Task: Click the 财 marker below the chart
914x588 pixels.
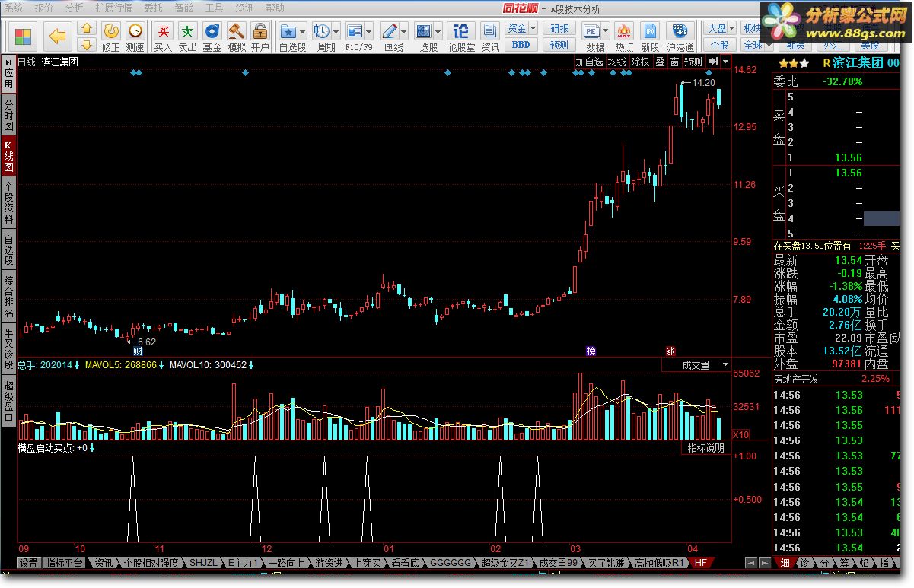Action: coord(138,351)
